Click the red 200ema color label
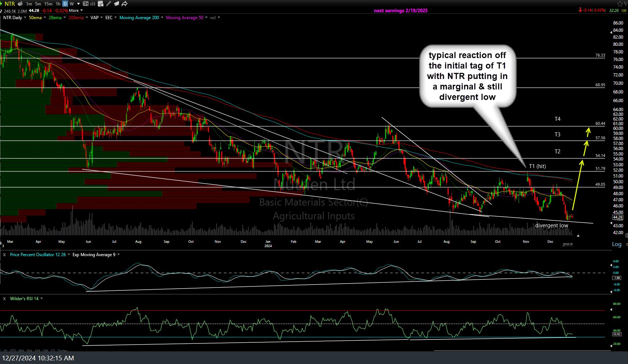 tap(76, 18)
